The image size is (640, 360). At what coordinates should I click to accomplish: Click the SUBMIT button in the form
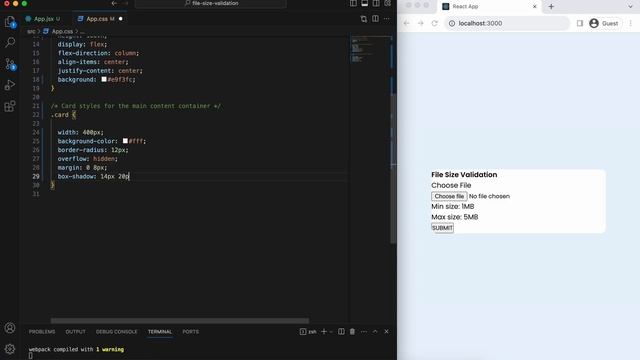click(442, 228)
